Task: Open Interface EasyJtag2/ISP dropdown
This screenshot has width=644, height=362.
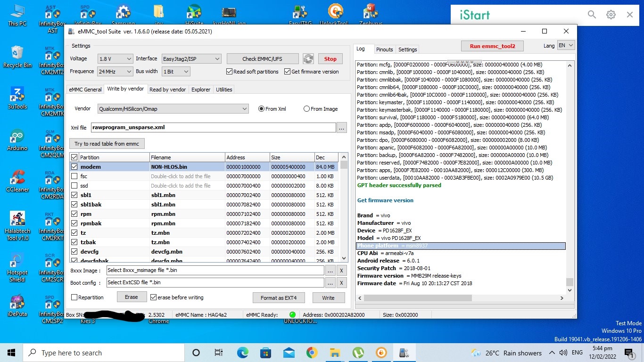Action: click(191, 59)
